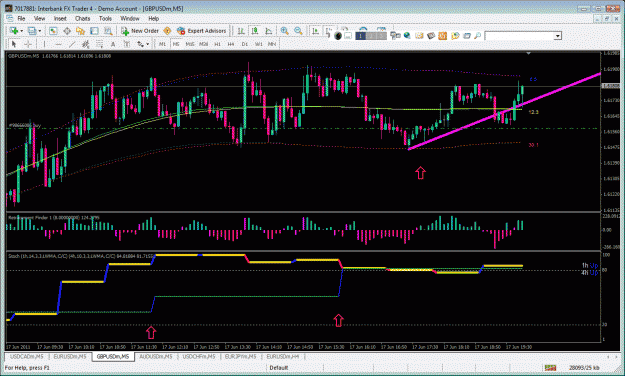The height and width of the screenshot is (376, 625).
Task: Switch chart to bar chart style
Action: (x=241, y=31)
